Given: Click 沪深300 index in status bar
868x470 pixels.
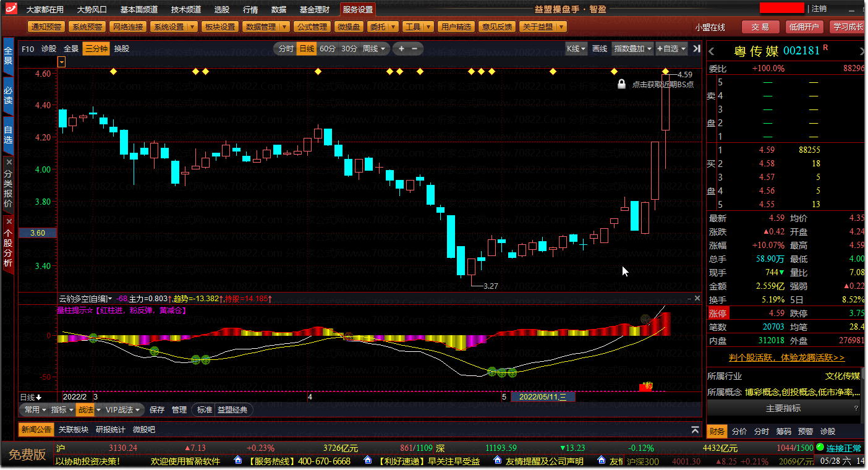Looking at the screenshot, I should click(643, 461).
